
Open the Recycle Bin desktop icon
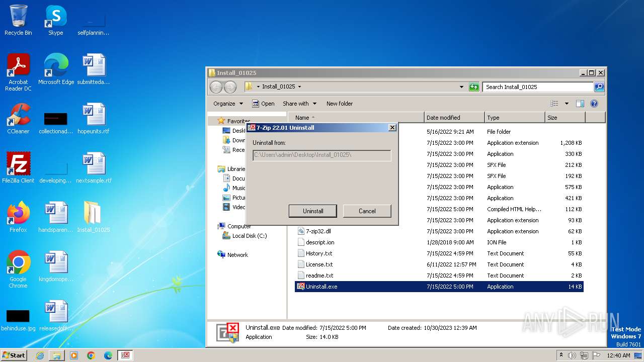pos(18,20)
